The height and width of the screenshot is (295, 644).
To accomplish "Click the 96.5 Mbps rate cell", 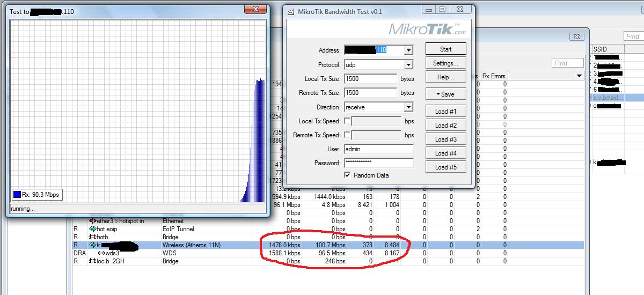I will (x=332, y=253).
